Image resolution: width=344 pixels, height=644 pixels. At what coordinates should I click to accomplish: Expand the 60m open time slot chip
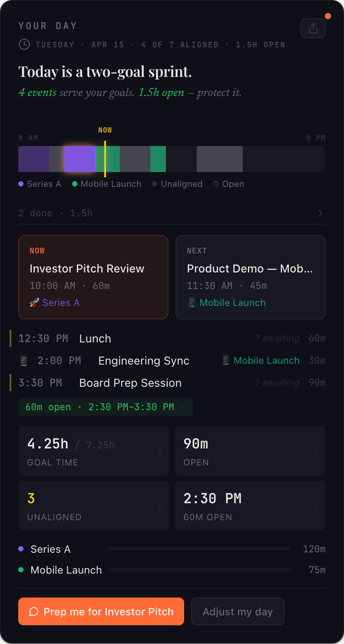[106, 407]
